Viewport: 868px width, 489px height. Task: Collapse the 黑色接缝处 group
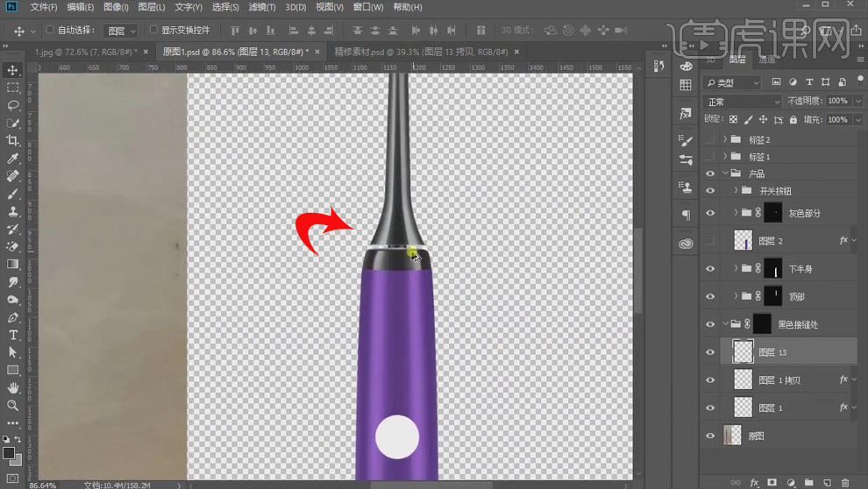tap(724, 324)
